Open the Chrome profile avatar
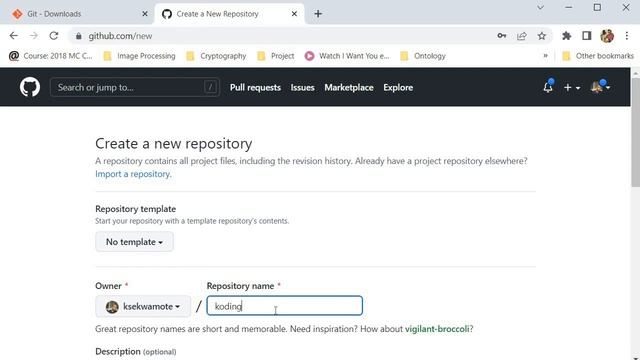Viewport: 640px width, 360px height. [607, 36]
